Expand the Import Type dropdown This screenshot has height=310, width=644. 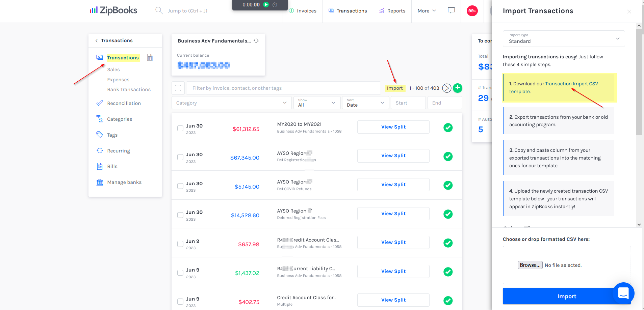pos(564,39)
